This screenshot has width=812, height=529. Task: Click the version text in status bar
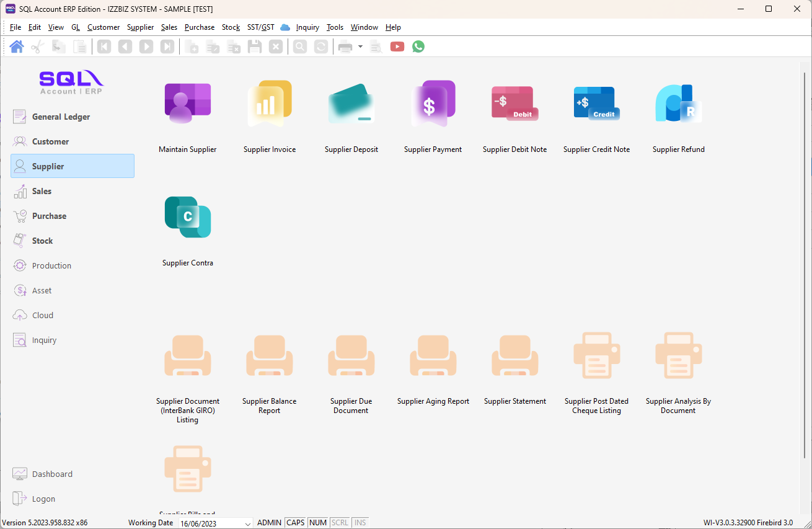45,523
